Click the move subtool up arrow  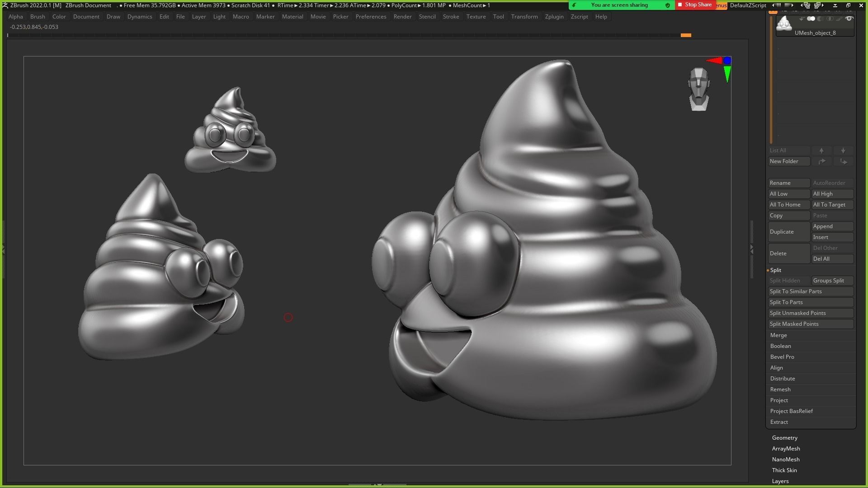point(821,150)
